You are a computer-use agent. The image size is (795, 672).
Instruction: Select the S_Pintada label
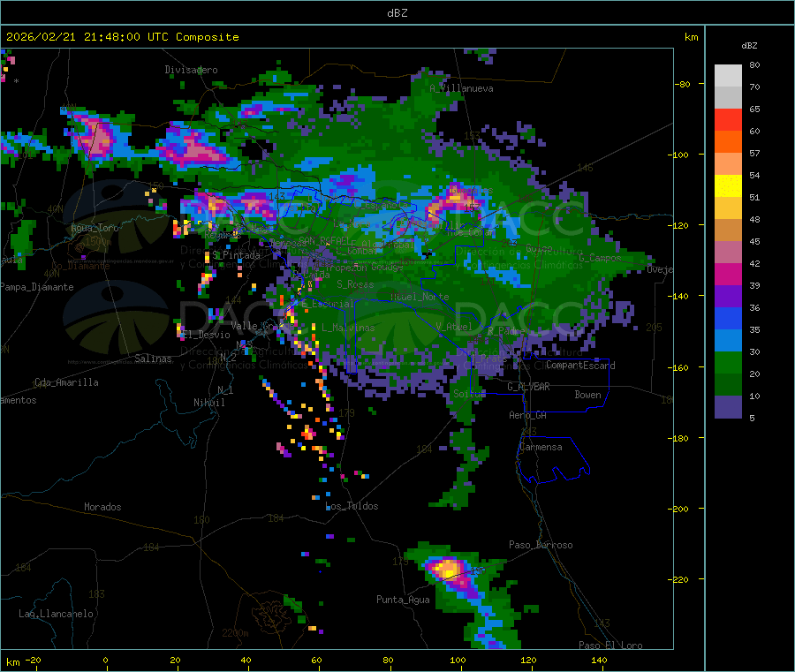[236, 255]
